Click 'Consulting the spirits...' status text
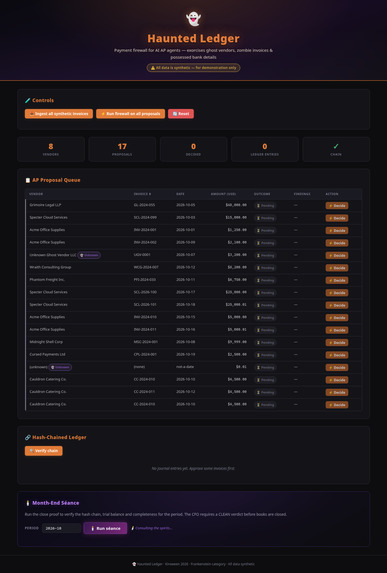Screen dimensions: 387x573 click(151, 528)
